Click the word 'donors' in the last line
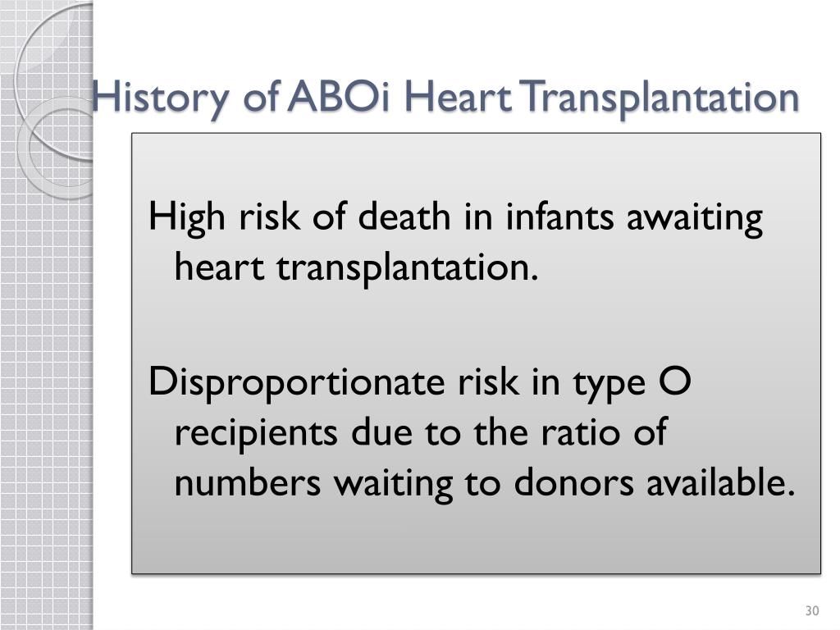 tap(573, 482)
